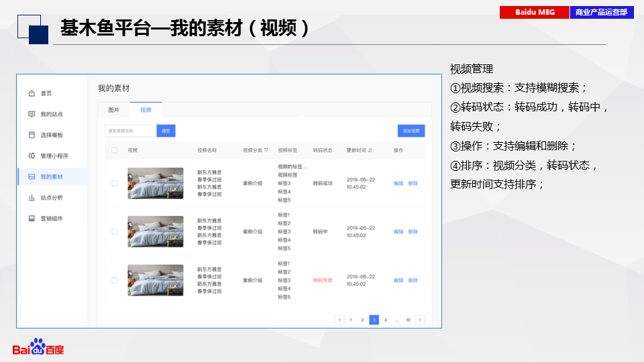The width and height of the screenshot is (644, 362).
Task: Go to page 2 in pagination
Action: pos(362,320)
